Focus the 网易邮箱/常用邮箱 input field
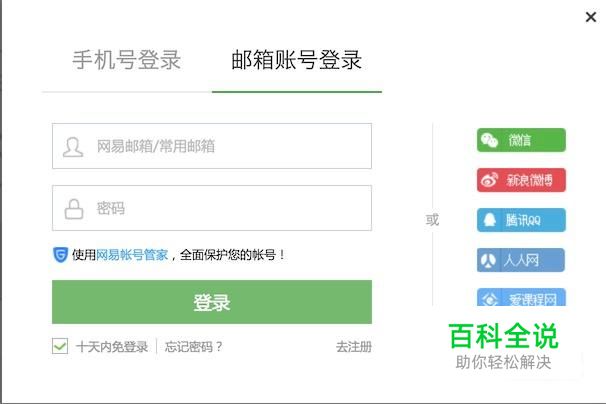 (x=230, y=147)
